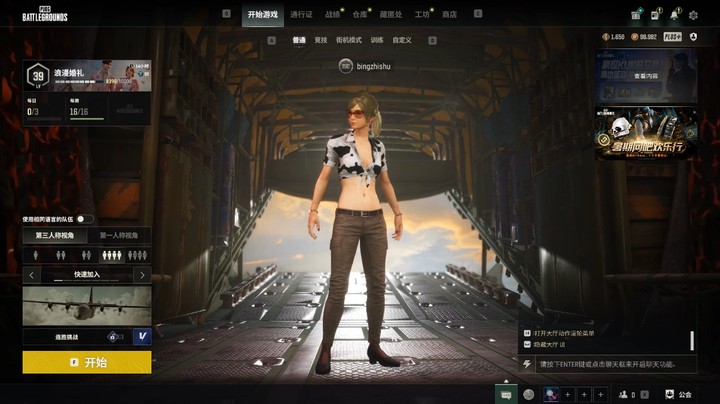This screenshot has height=404, width=720.
Task: Click the lock icon in map selection row
Action: pos(113,337)
